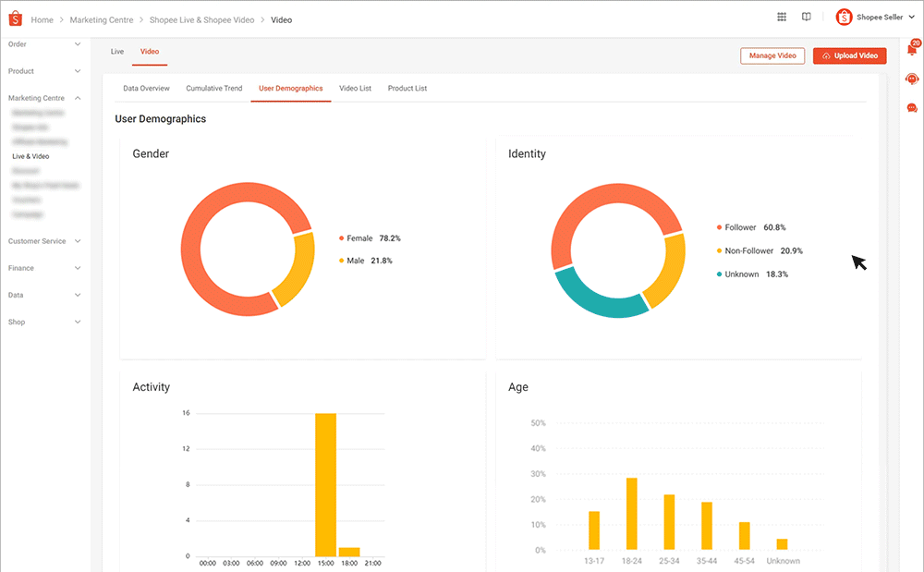Open the chat bubble icon

912,108
